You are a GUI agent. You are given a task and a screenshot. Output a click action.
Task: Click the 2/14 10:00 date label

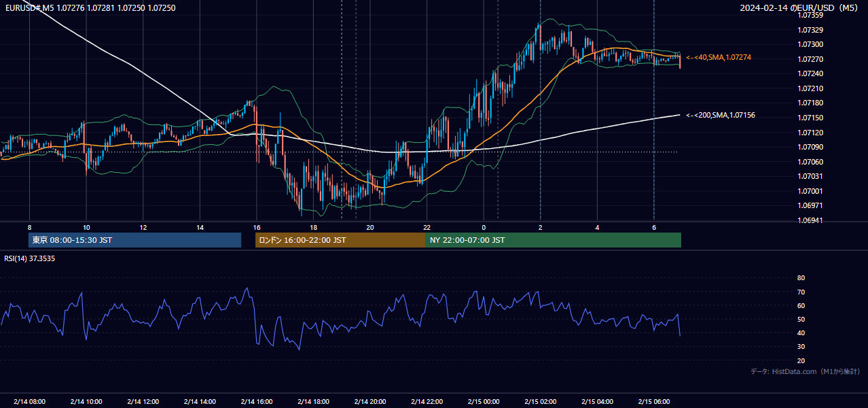pos(86,401)
